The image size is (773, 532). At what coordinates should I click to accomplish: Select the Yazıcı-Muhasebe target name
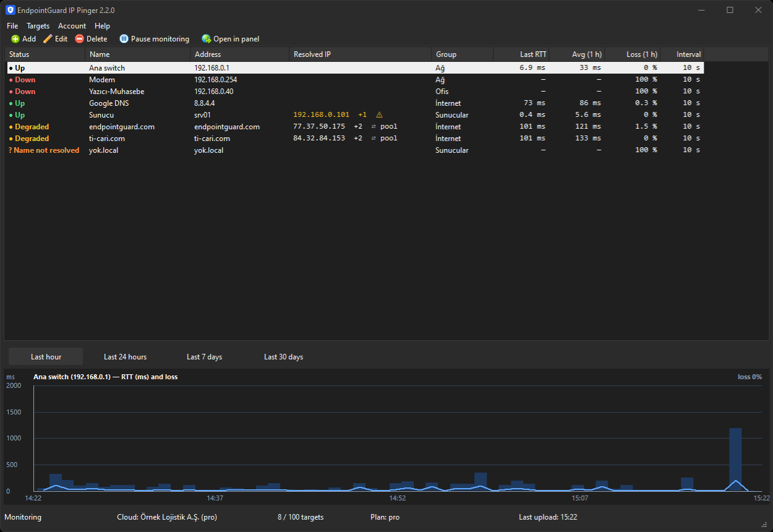[x=117, y=92]
